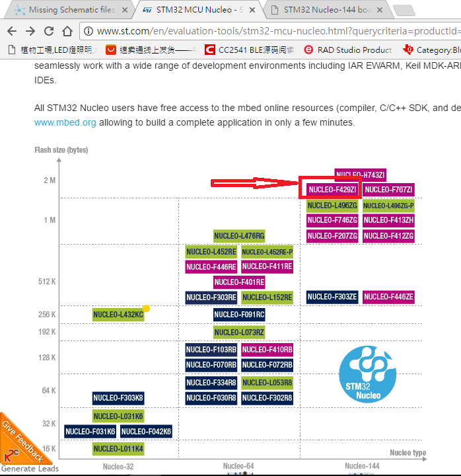Viewport: 461px width, 476px height.
Task: Open the NUCLEO-F410RB board
Action: (267, 350)
